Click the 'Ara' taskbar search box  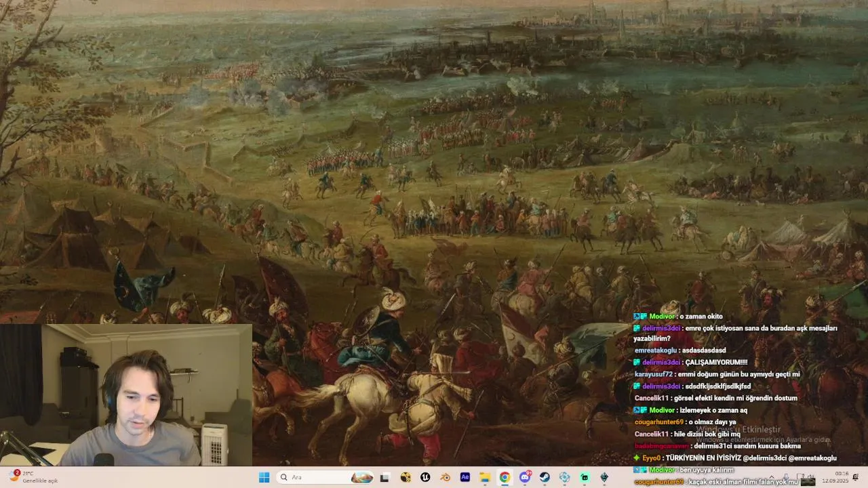[325, 477]
